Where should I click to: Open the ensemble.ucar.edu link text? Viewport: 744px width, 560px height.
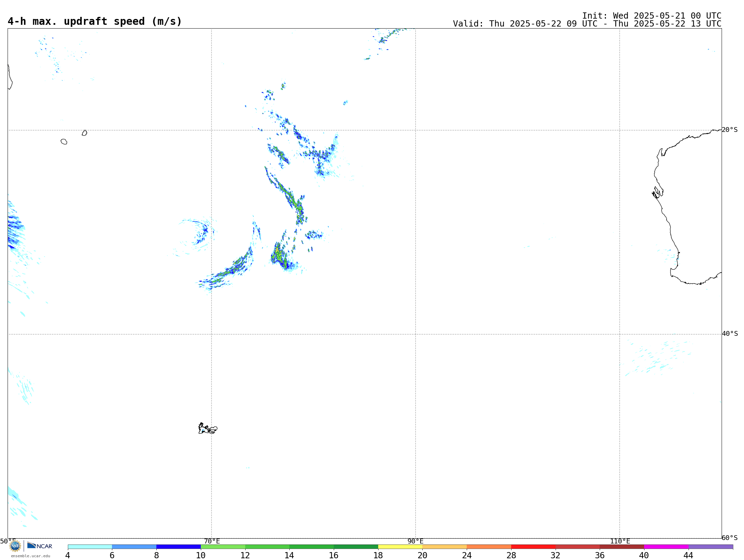click(31, 556)
